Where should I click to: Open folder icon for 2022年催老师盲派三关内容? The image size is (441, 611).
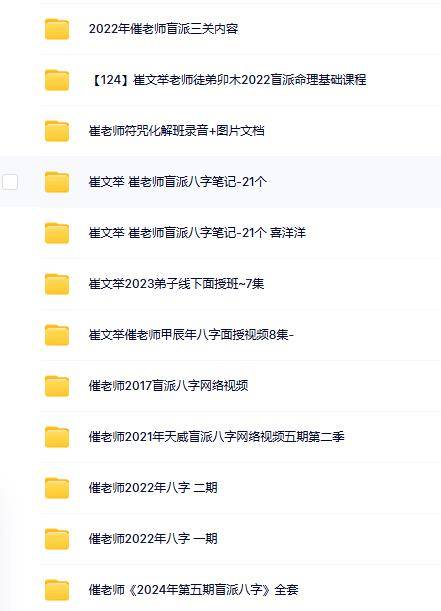57,29
